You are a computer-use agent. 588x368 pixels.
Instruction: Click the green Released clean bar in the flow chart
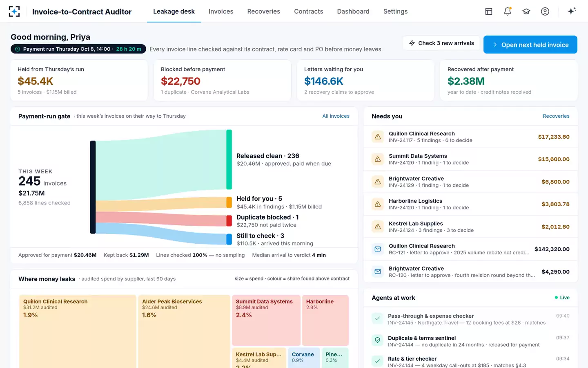coord(229,159)
